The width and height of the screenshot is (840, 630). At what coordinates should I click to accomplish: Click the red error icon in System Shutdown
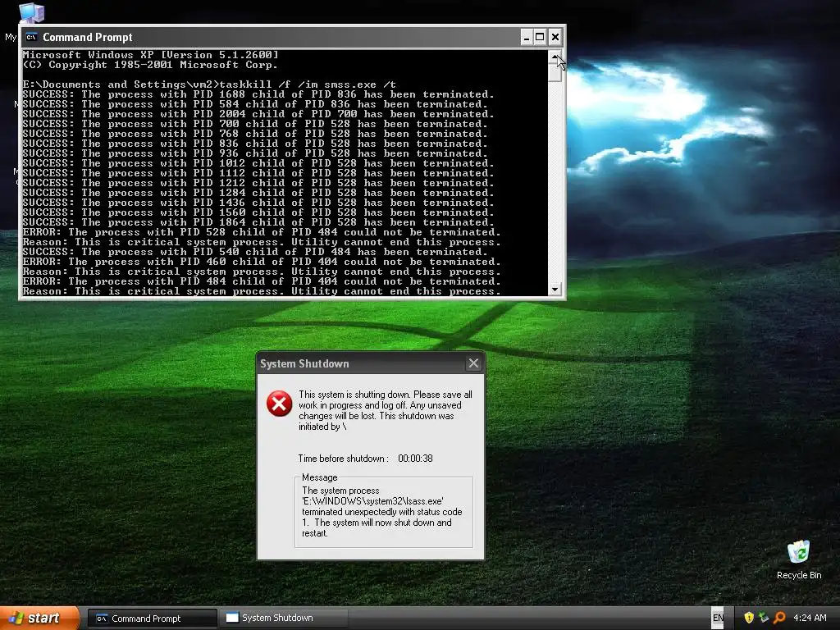279,404
